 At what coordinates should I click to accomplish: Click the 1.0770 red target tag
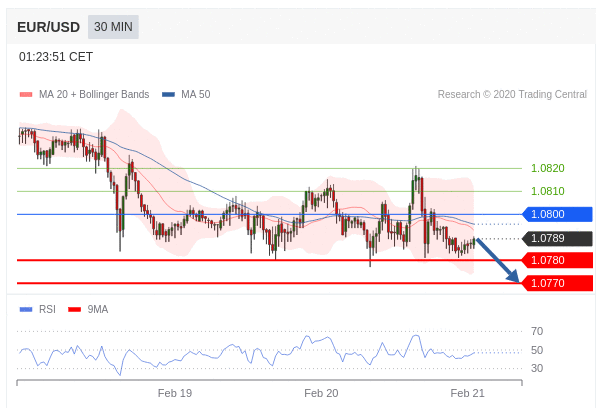(x=557, y=283)
